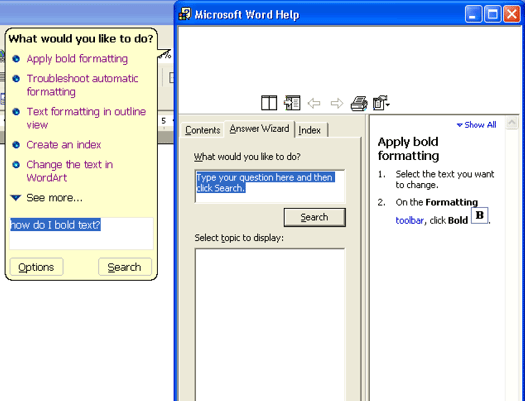
Task: Click the Show/Hide pane icon in Help toolbar
Action: pos(292,103)
